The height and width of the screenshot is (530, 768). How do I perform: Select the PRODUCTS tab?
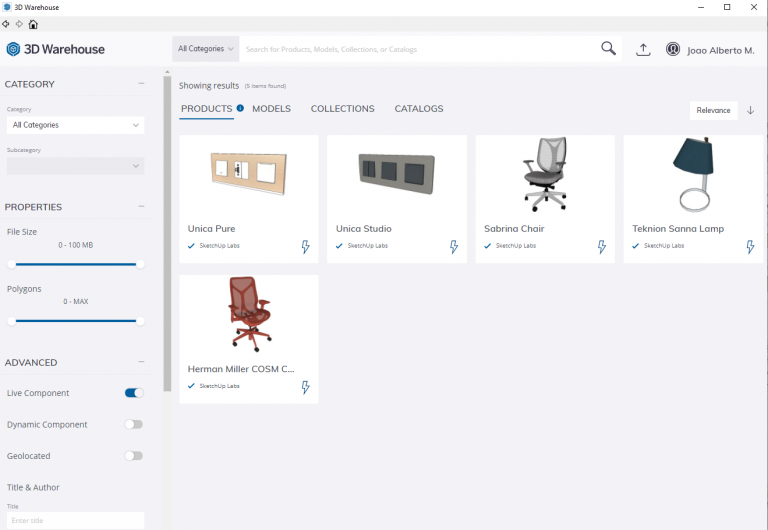point(207,108)
